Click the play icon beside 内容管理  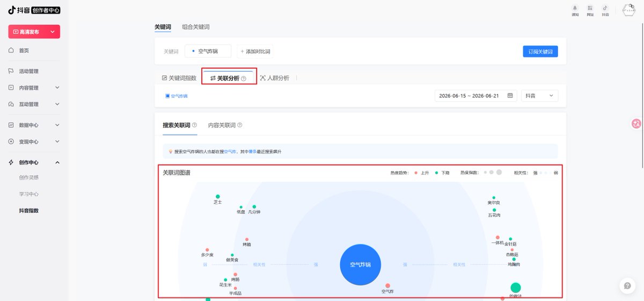pyautogui.click(x=11, y=88)
